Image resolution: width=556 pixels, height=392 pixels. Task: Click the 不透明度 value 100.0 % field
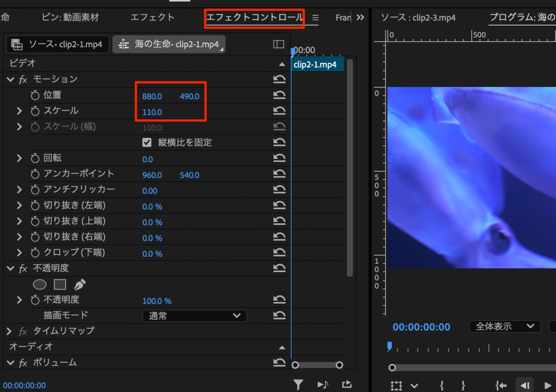[x=157, y=301]
